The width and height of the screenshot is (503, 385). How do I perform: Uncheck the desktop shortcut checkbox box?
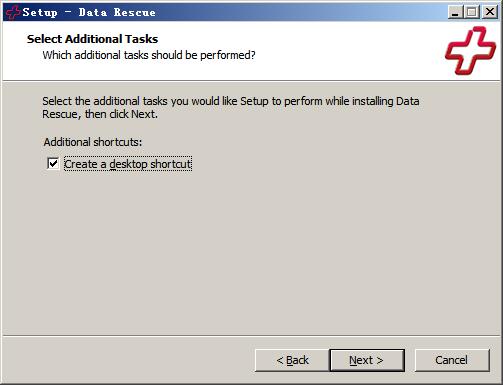click(x=53, y=164)
